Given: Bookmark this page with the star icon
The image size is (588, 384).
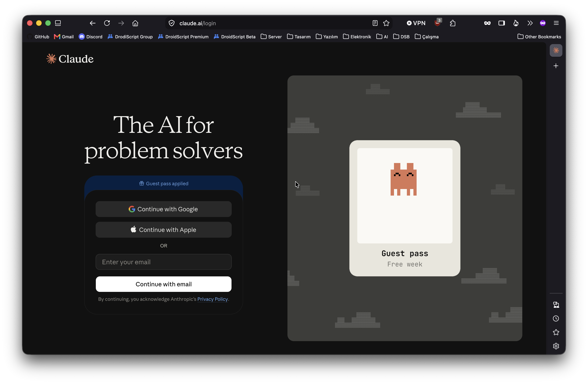Looking at the screenshot, I should pyautogui.click(x=386, y=23).
